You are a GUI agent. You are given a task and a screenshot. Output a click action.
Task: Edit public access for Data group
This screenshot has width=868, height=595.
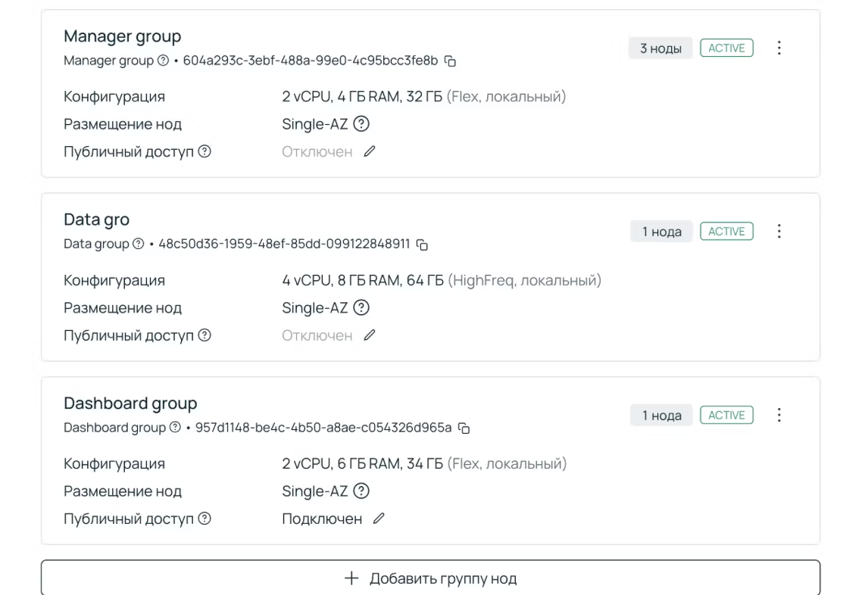370,335
